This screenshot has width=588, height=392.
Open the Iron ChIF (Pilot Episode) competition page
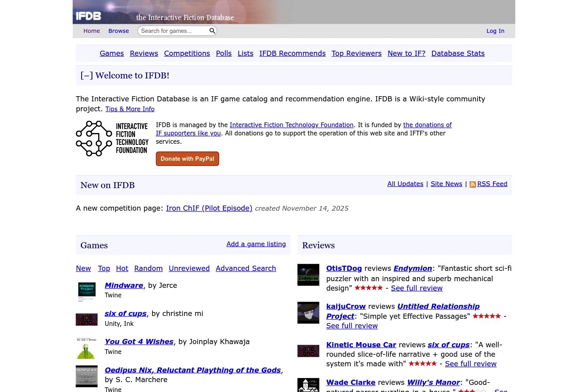click(209, 208)
